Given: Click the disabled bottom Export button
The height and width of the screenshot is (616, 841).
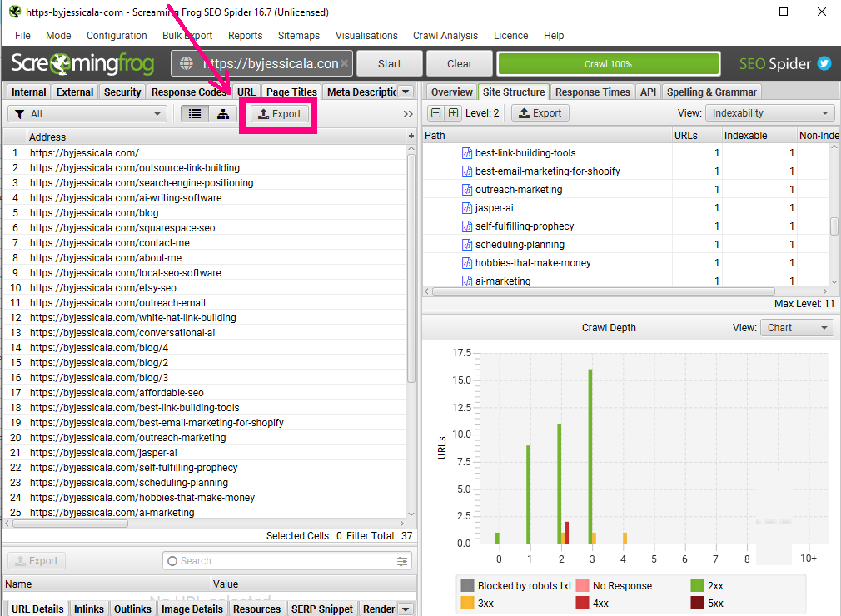Looking at the screenshot, I should pyautogui.click(x=37, y=561).
